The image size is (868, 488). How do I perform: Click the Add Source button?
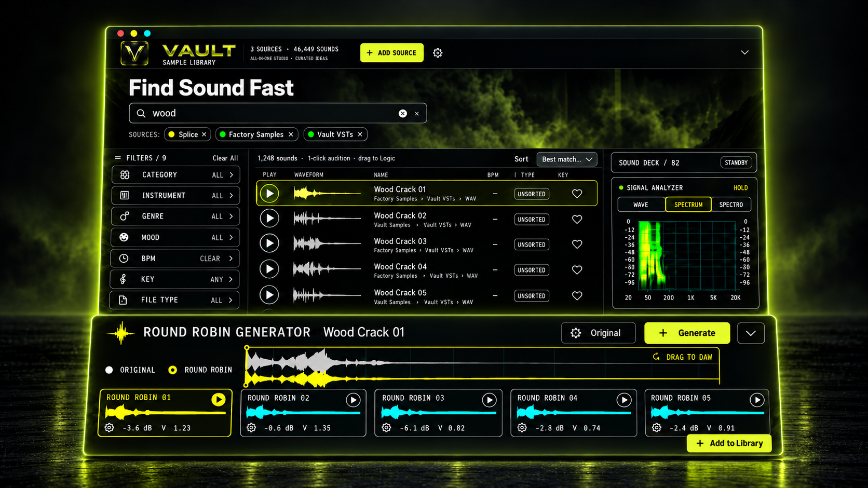392,53
